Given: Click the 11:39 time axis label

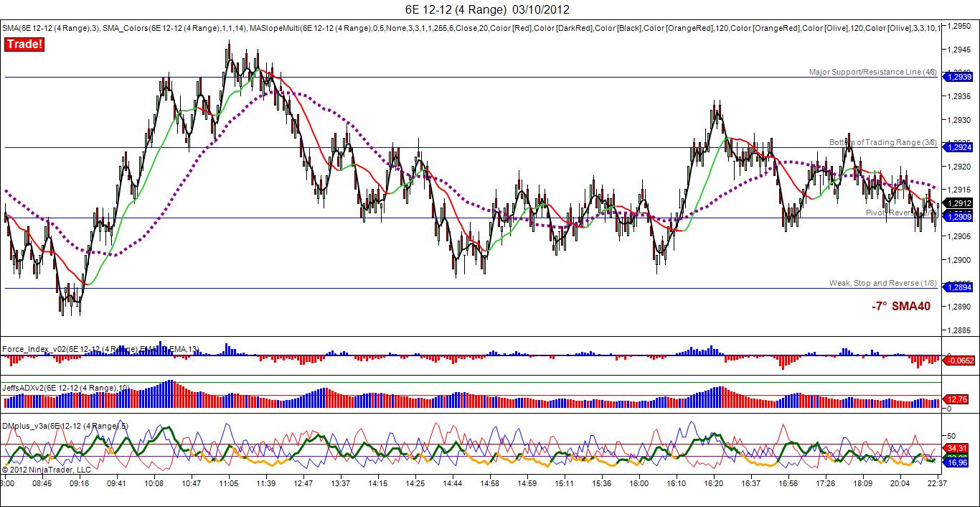Looking at the screenshot, I should pos(265,484).
